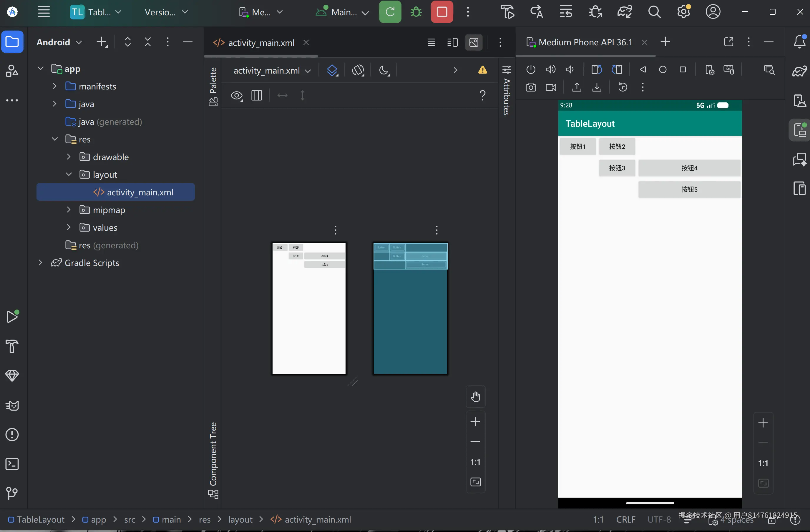Open IDE settings gear
The width and height of the screenshot is (810, 532).
point(683,12)
